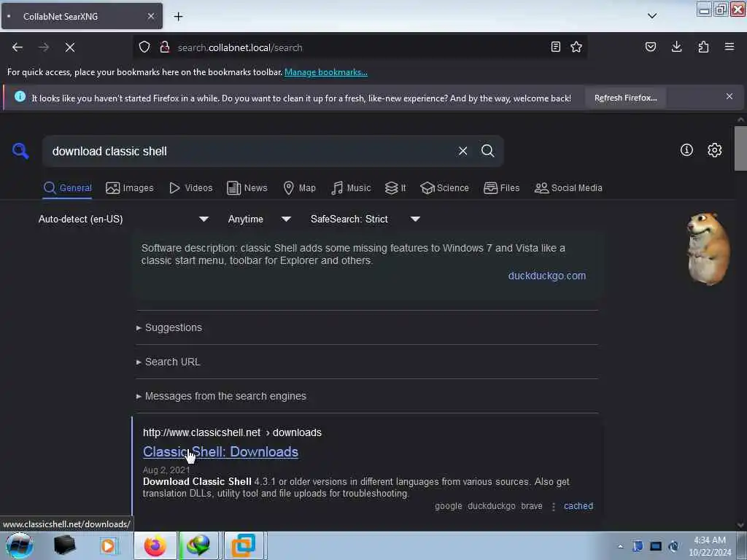Close the CollabNet SearXNG tab

[x=150, y=16]
